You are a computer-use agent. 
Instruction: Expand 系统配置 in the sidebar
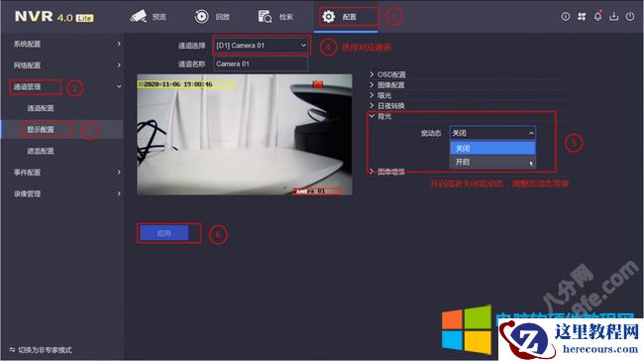pos(61,44)
